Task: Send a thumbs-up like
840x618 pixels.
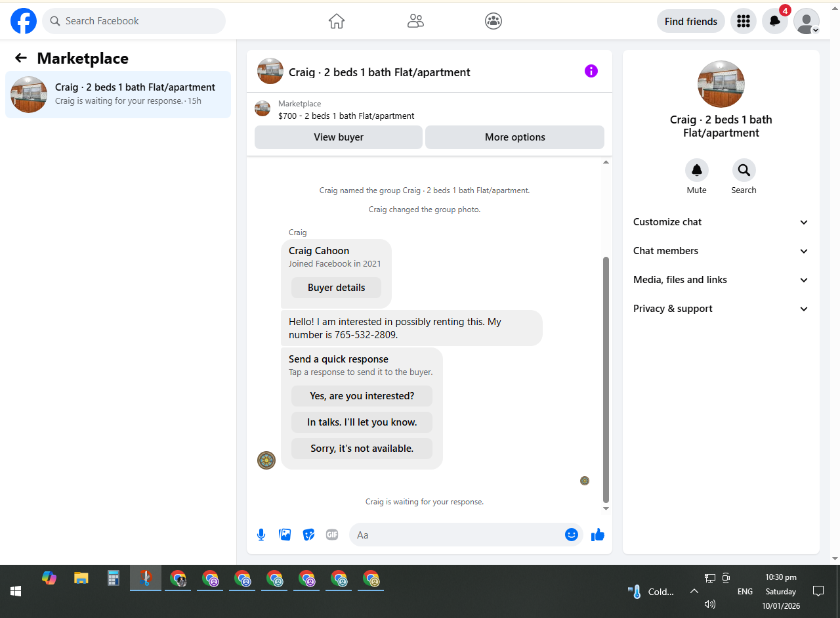Action: coord(597,535)
